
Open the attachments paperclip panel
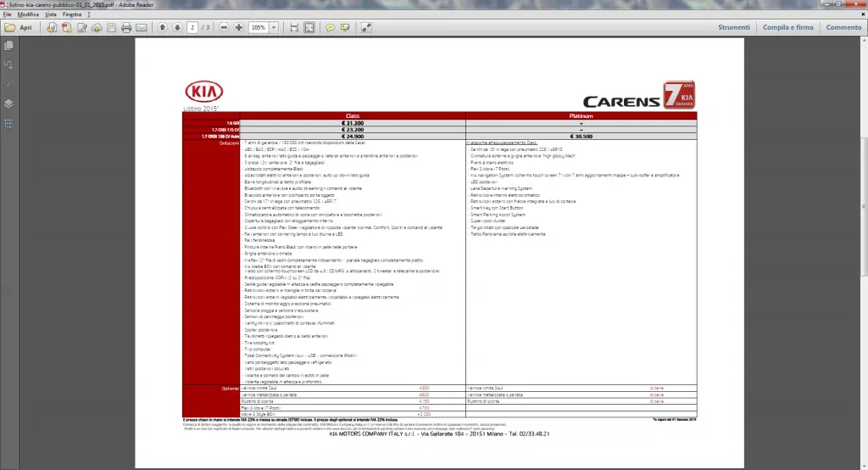[x=8, y=84]
